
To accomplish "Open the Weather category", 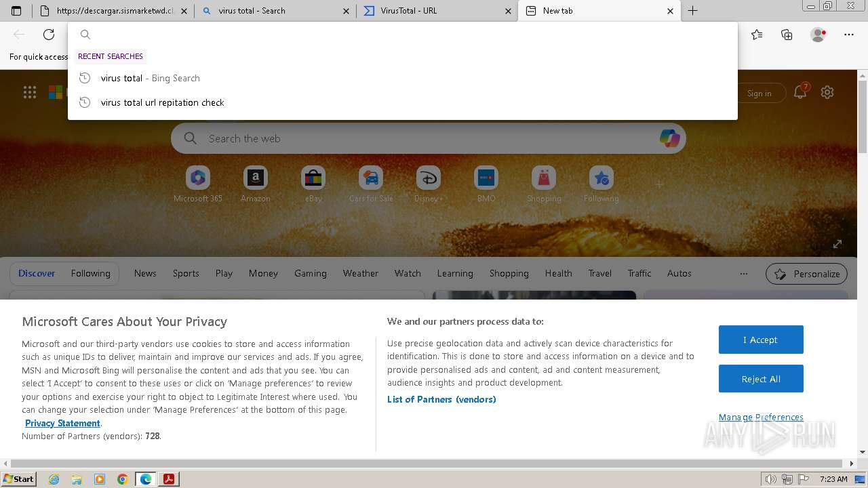I will point(360,273).
